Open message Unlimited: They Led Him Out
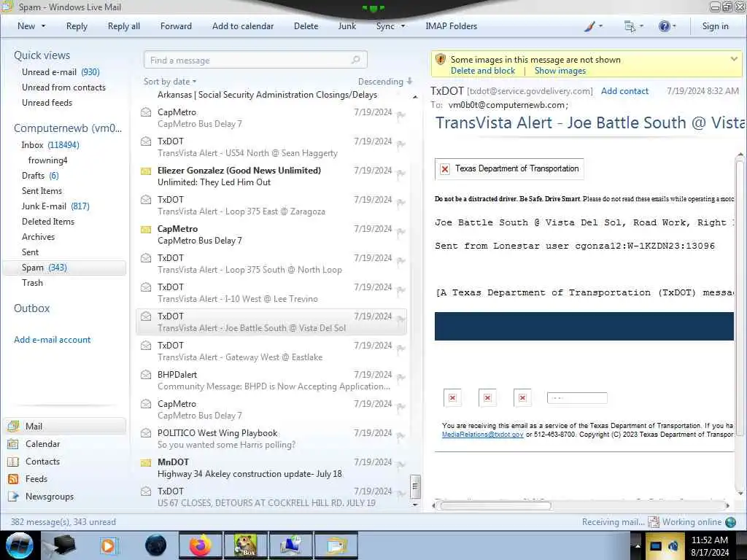 tap(271, 176)
